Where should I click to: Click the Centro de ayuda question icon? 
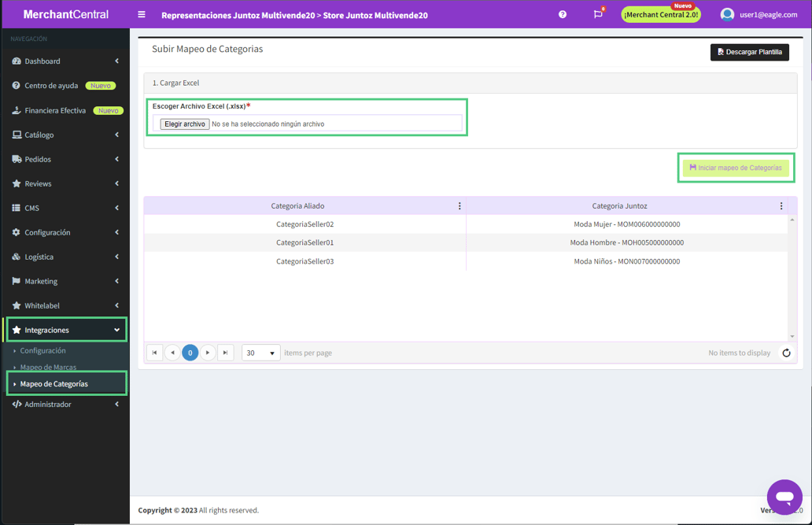pos(16,86)
